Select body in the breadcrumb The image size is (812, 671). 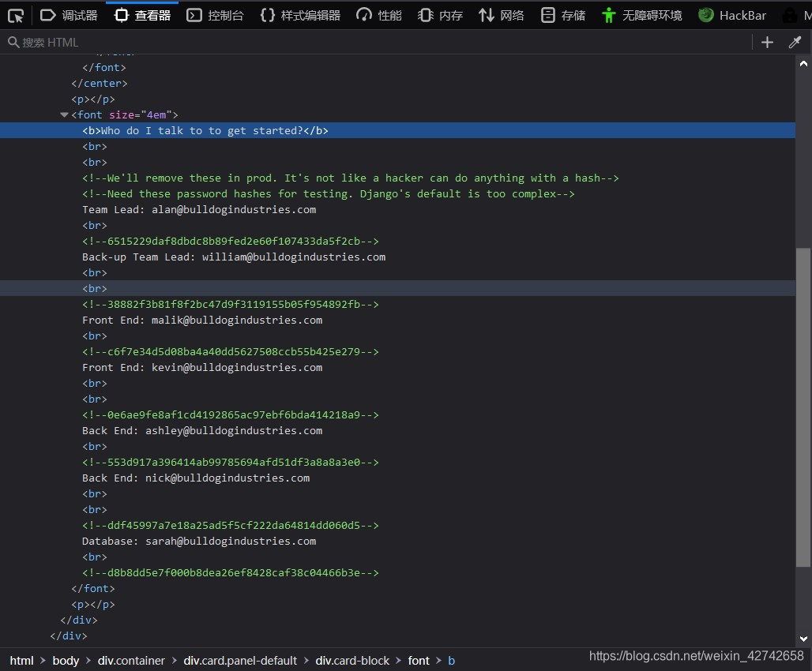click(x=66, y=661)
